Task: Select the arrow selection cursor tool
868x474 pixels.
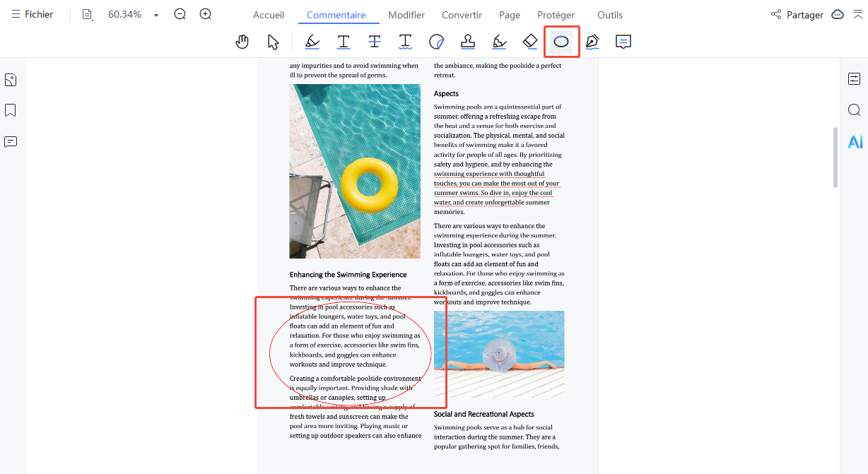Action: click(x=274, y=42)
